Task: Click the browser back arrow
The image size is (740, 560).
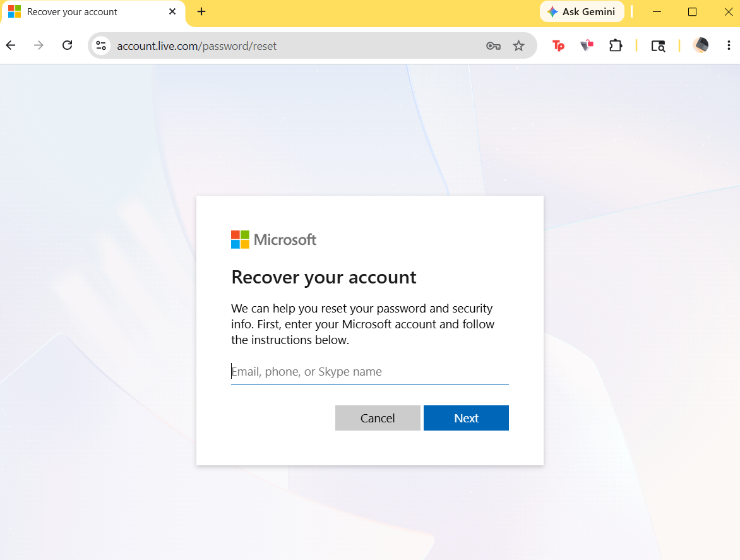Action: coord(11,45)
